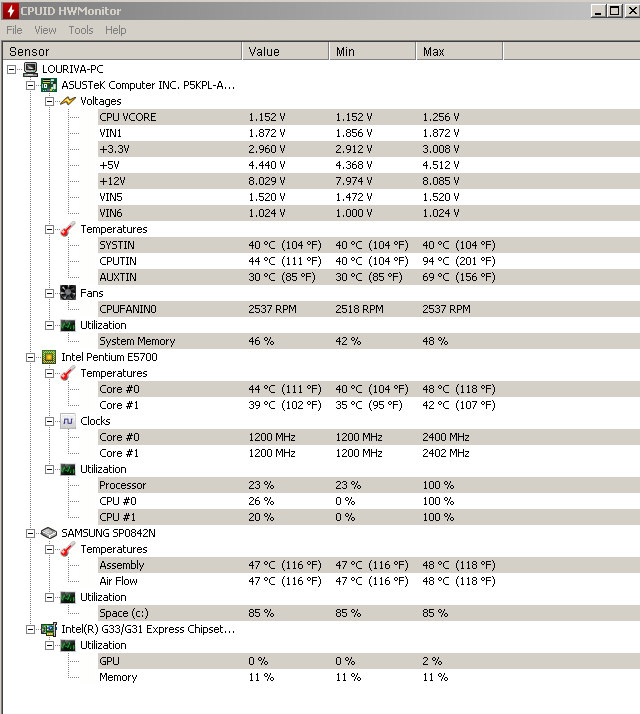Open the Help menu
The height and width of the screenshot is (714, 640).
click(116, 30)
